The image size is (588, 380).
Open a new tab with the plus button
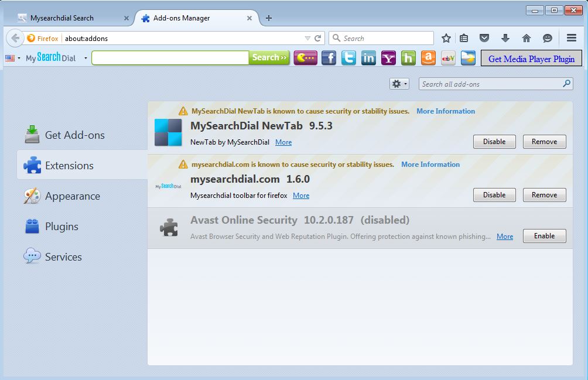click(x=269, y=18)
